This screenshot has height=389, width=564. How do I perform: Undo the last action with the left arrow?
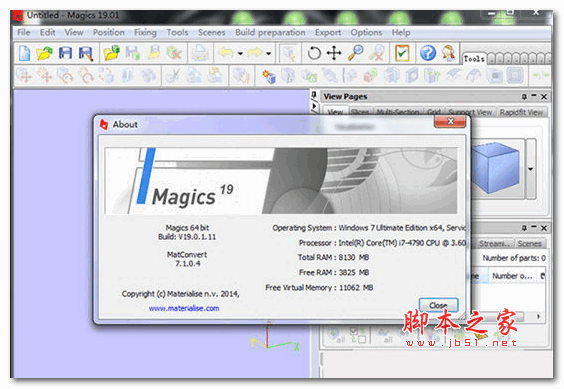click(x=226, y=53)
